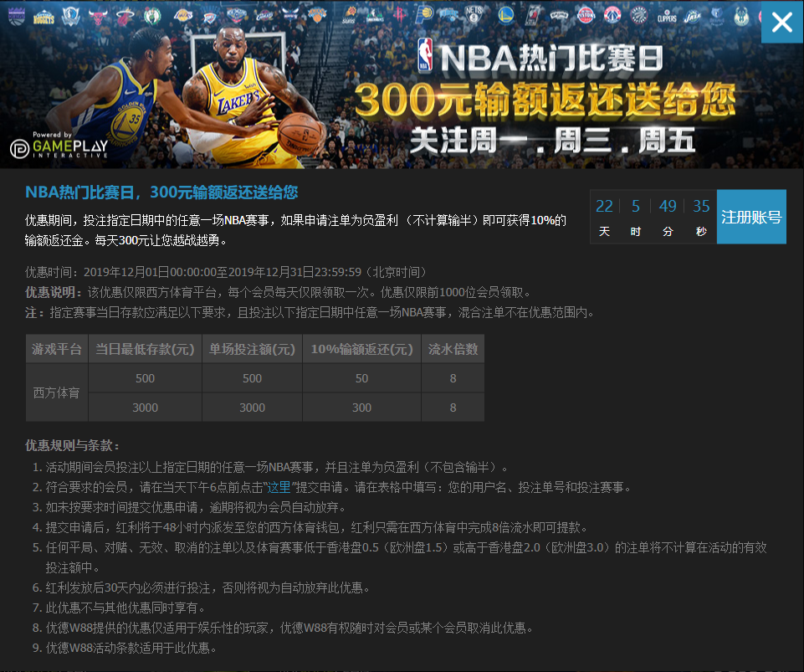Click the 优惠说明 description line

(x=279, y=292)
